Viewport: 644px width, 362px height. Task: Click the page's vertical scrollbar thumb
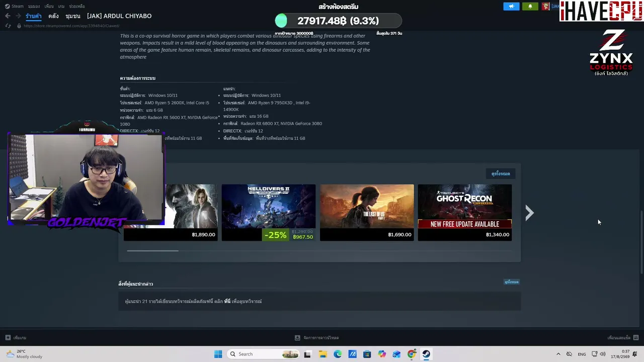pyautogui.click(x=641, y=243)
